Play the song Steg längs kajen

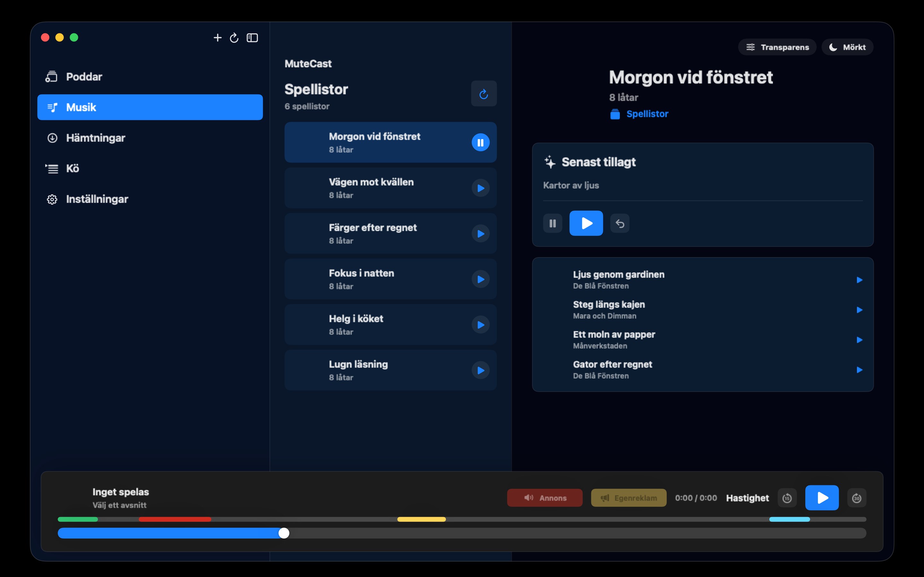click(859, 310)
